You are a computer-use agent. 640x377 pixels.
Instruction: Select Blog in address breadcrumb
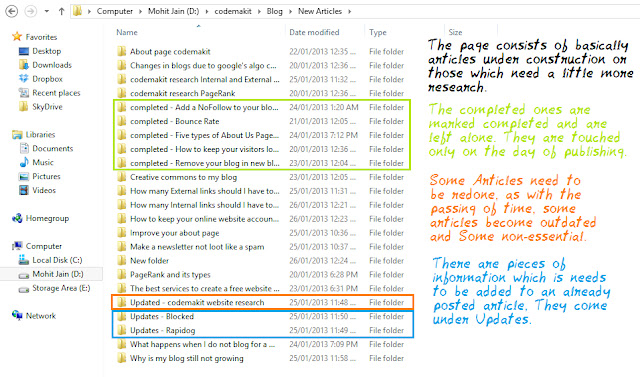[x=275, y=11]
